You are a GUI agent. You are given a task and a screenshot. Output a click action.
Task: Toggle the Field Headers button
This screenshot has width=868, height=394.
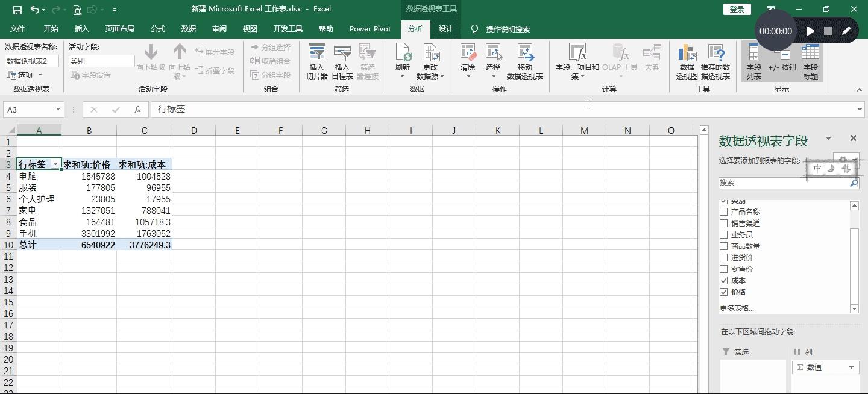[x=811, y=61]
